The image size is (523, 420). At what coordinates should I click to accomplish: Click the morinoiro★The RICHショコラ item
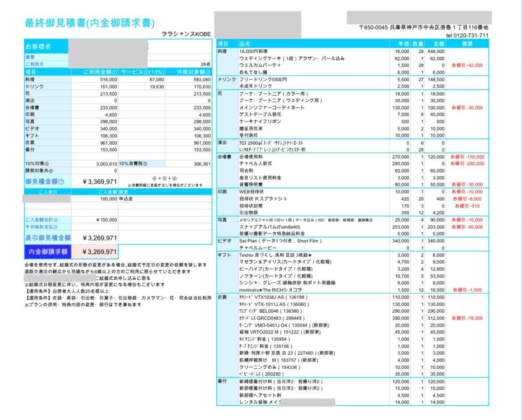(270, 290)
